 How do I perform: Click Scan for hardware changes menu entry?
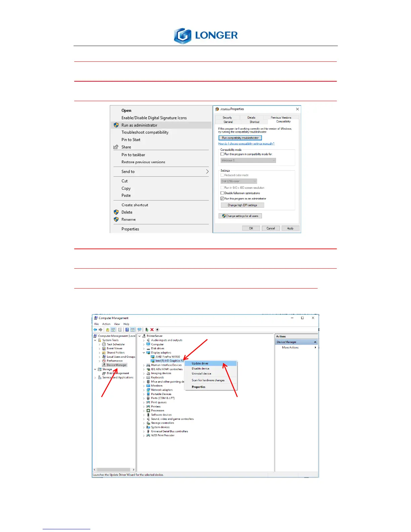click(x=211, y=380)
